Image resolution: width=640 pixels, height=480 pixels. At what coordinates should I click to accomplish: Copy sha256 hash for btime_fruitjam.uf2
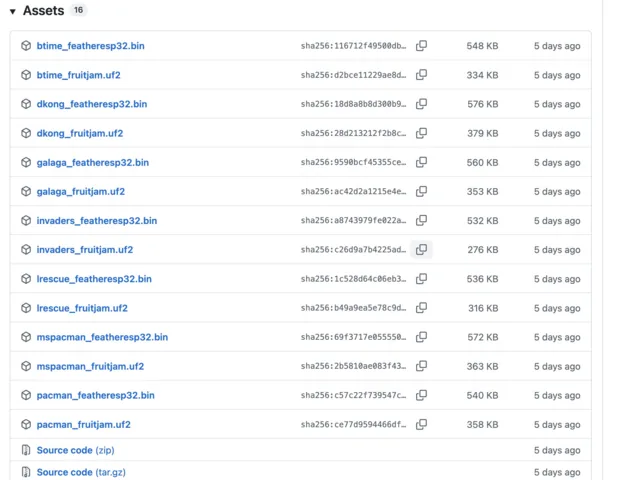[421, 75]
